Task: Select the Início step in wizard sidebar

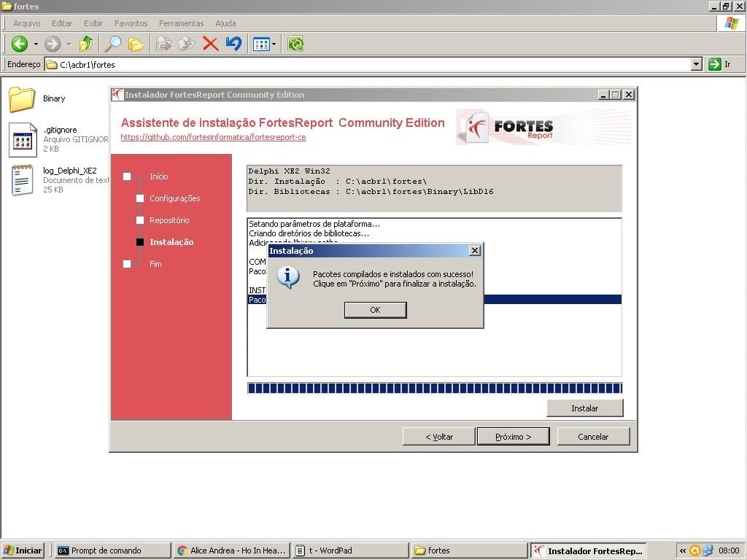Action: [158, 176]
